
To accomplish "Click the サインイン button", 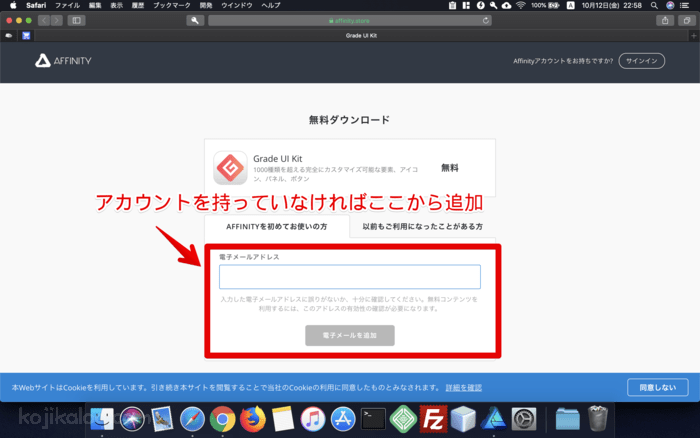I will click(x=642, y=61).
